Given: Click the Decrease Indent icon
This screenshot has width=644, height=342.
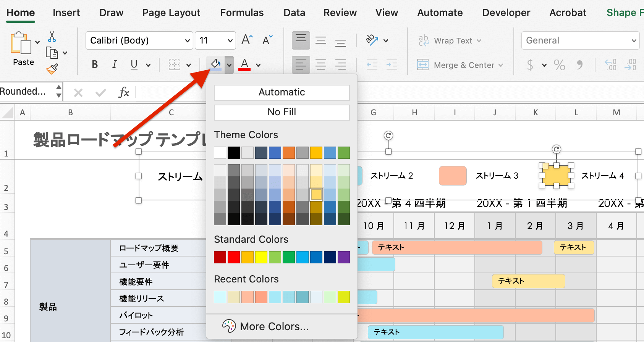Looking at the screenshot, I should [x=372, y=65].
